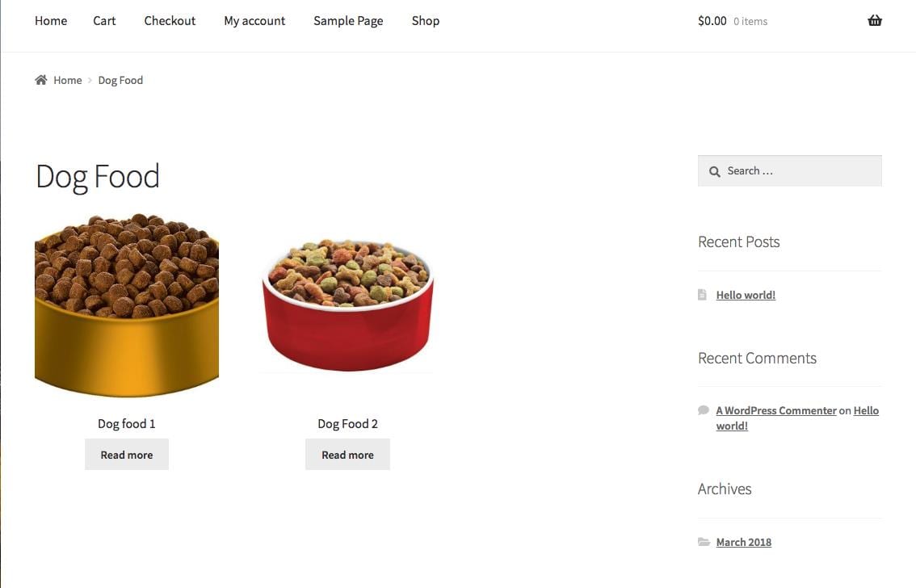Open the Checkout page
The height and width of the screenshot is (588, 916).
(x=170, y=21)
